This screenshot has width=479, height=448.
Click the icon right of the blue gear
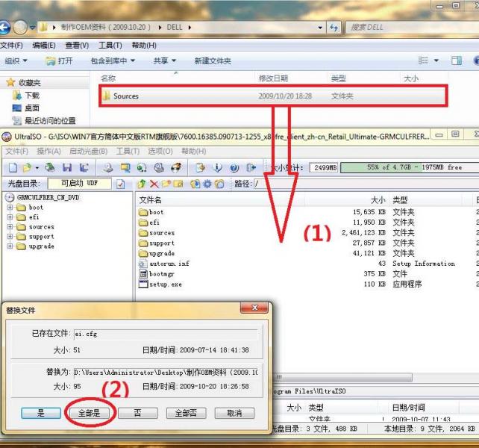219,184
